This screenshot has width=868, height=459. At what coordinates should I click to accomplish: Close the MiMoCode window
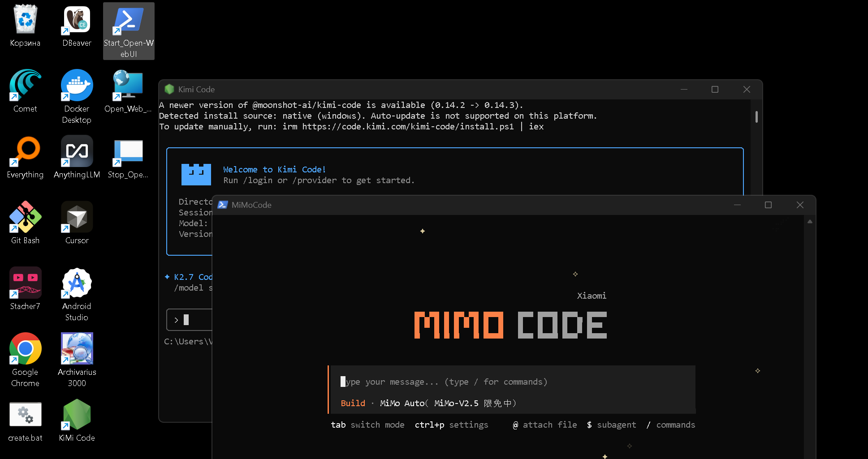tap(800, 205)
